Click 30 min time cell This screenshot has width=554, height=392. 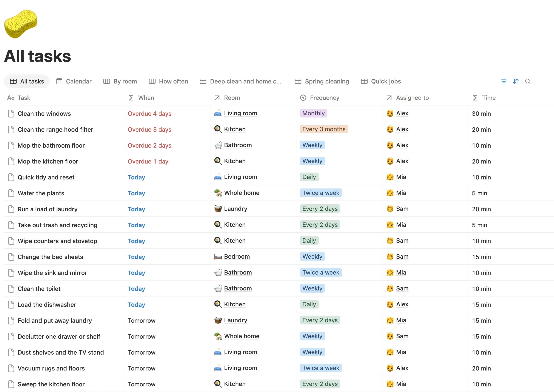click(x=511, y=113)
